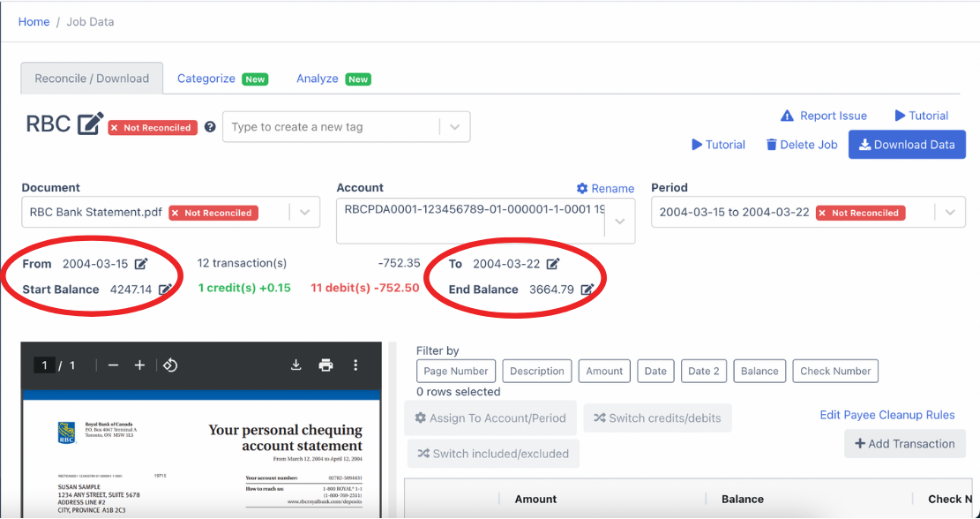Edit the Start Balance 4247.14
Screen dimensions: 980x519
165,290
